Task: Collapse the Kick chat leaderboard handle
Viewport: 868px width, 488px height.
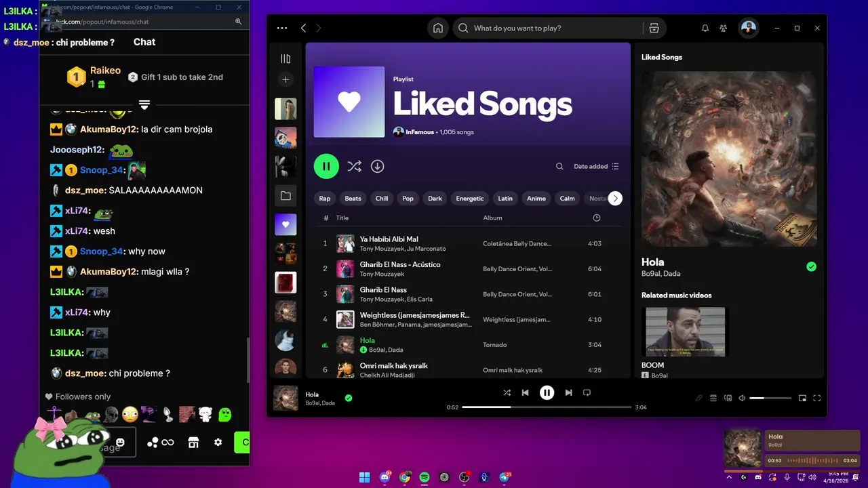Action: coord(144,104)
